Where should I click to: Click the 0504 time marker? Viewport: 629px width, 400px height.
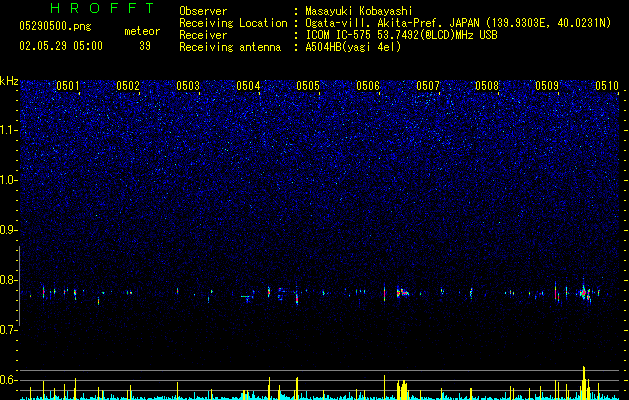(x=248, y=86)
